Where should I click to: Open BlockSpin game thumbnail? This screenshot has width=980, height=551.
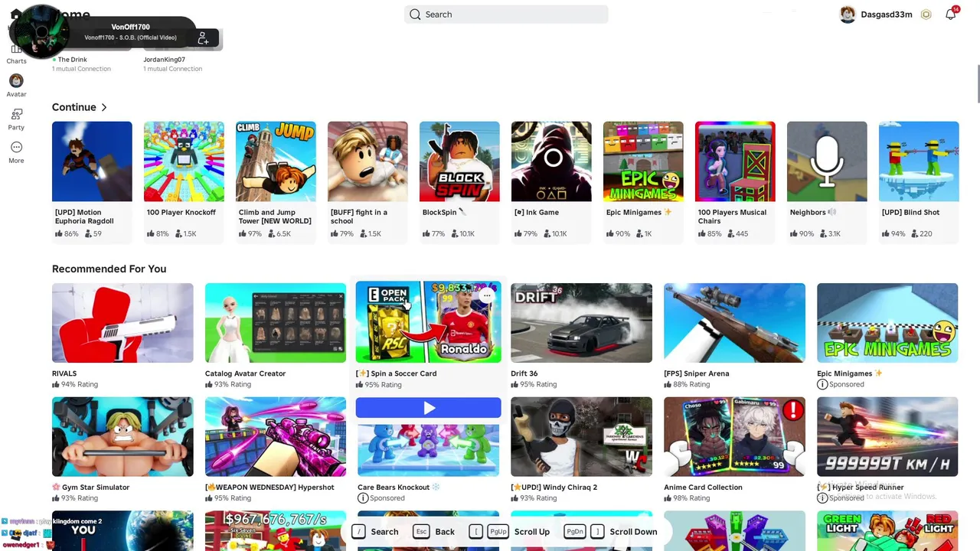[x=459, y=161]
